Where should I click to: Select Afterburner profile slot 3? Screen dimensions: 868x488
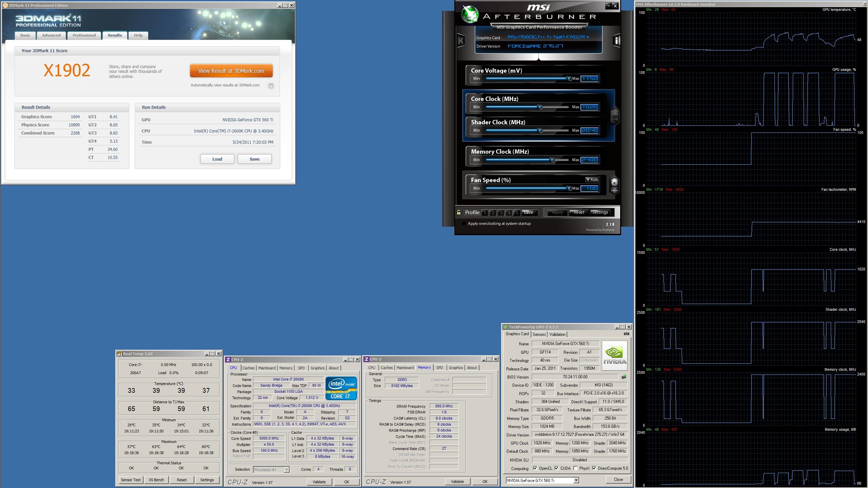click(x=501, y=213)
